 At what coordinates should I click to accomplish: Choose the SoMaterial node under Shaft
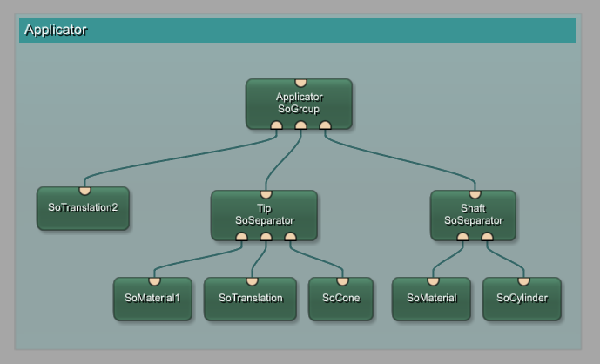click(x=431, y=299)
